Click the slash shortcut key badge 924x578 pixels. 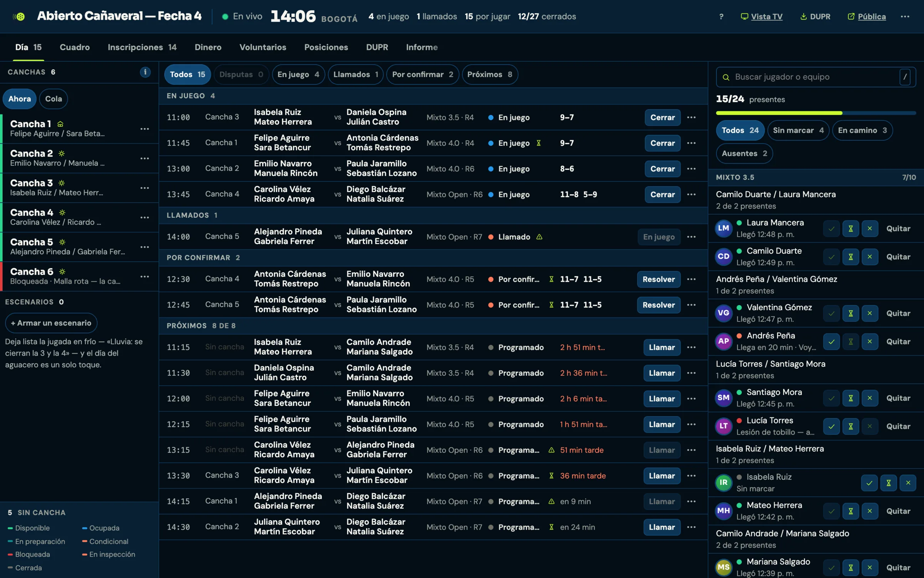click(x=905, y=77)
